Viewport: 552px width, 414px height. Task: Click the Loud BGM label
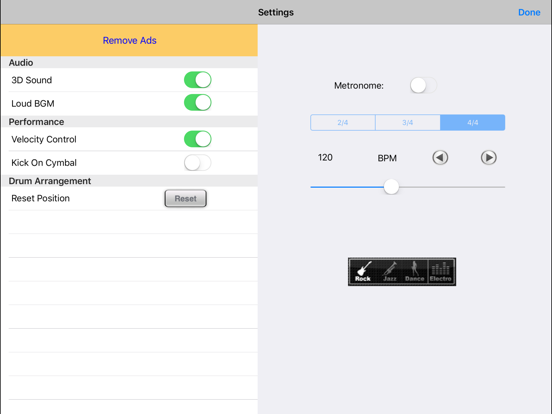click(33, 104)
